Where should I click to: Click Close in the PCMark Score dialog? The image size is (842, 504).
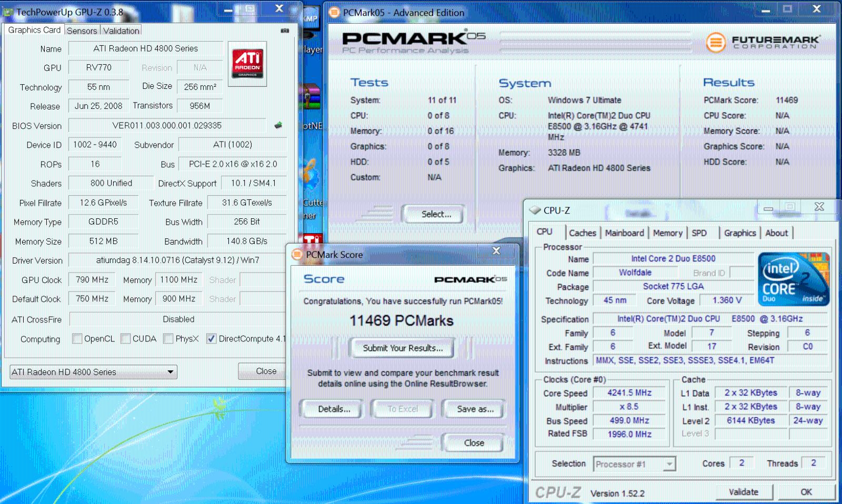click(473, 443)
